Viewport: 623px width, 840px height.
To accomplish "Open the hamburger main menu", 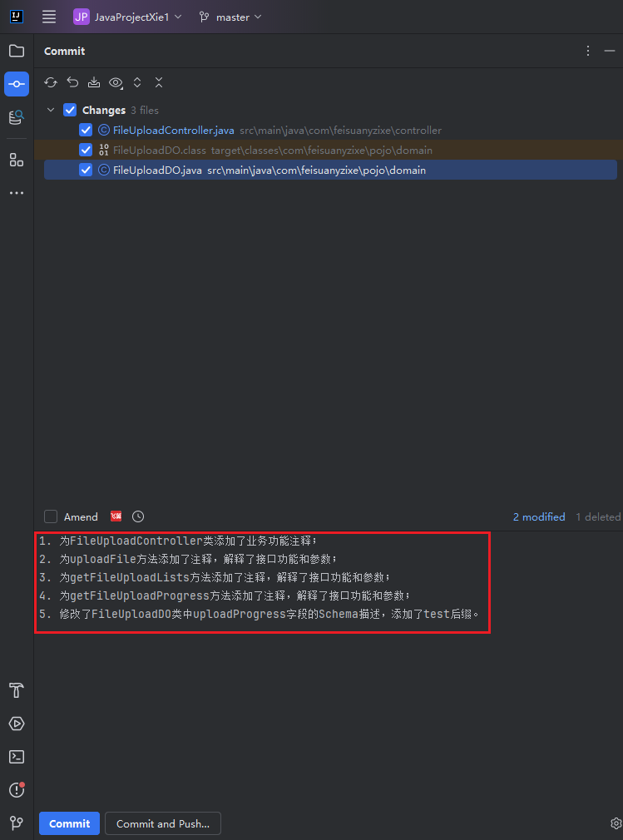I will tap(49, 17).
